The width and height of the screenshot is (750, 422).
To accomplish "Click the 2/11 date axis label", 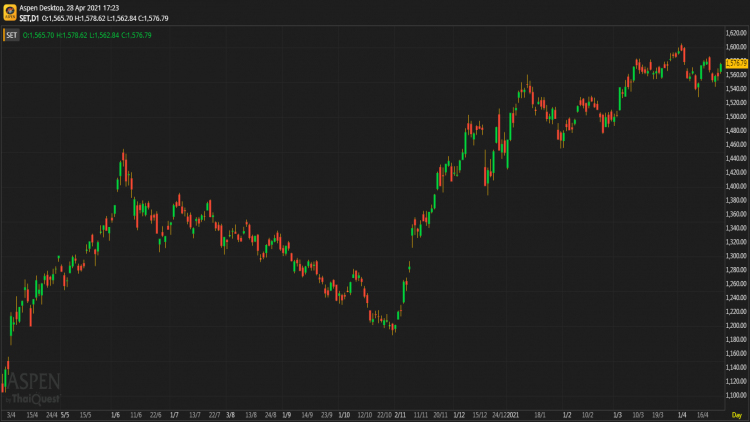I will coord(400,415).
